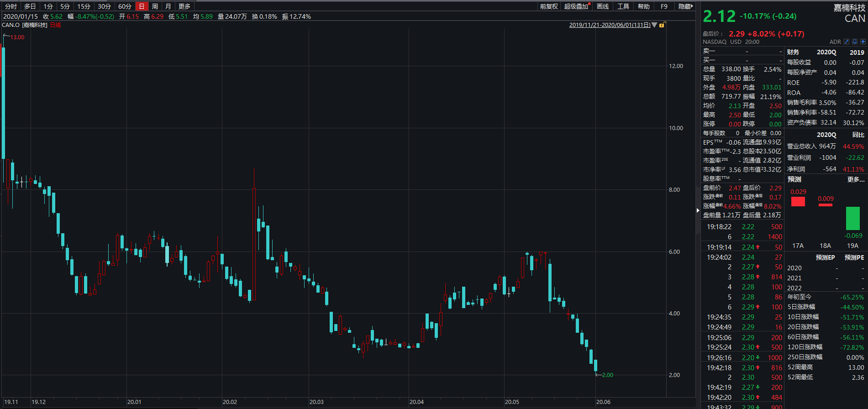This screenshot has height=409, width=868.
Task: Open the 更多 periods menu
Action: [184, 6]
